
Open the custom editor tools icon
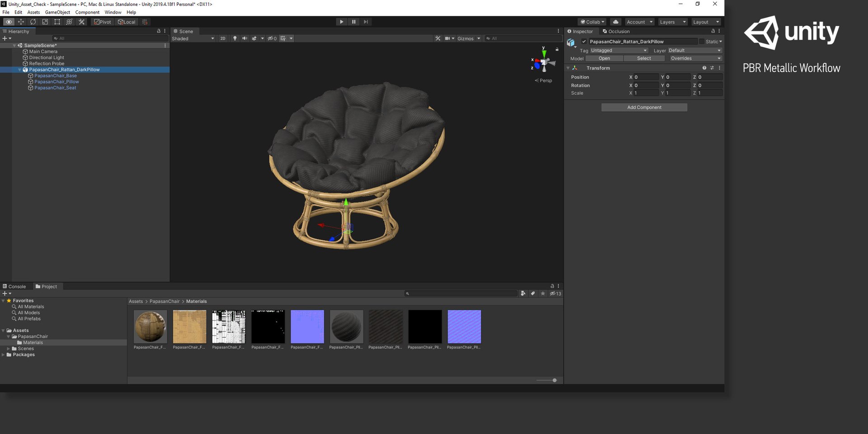tap(81, 22)
